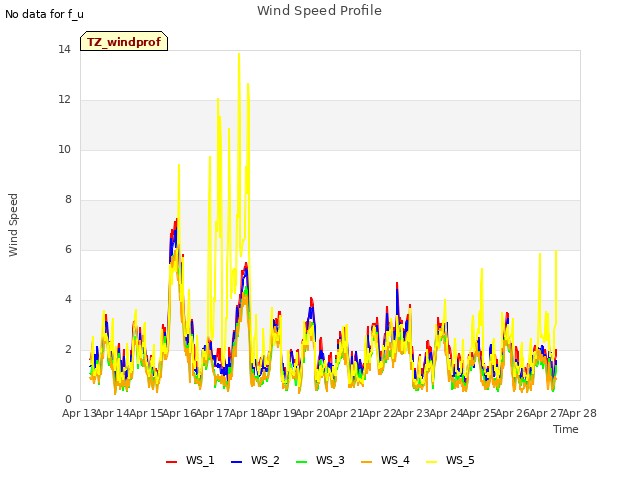
Task: Click the y-axis value 8
Action: pos(68,200)
